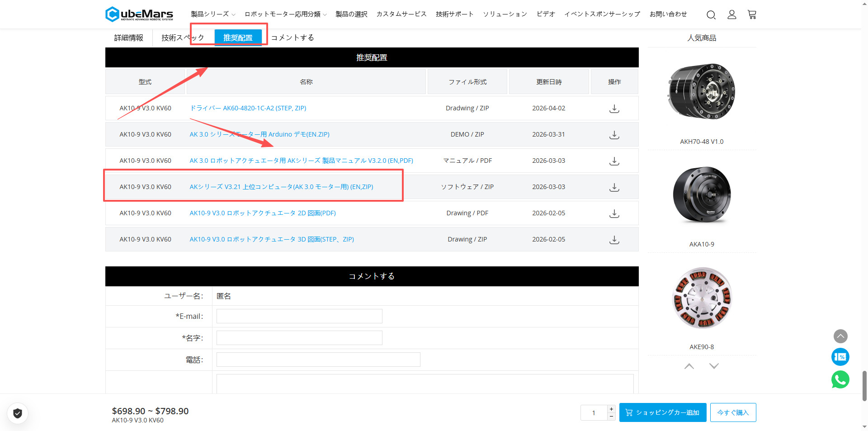
Task: Click the blue coupon discount icon
Action: (840, 357)
